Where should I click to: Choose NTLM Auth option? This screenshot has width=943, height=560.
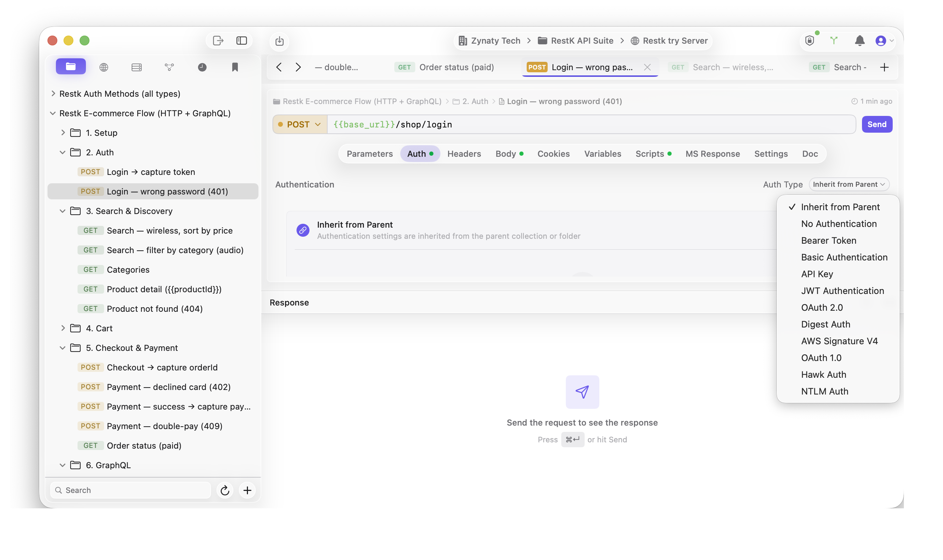point(838,391)
